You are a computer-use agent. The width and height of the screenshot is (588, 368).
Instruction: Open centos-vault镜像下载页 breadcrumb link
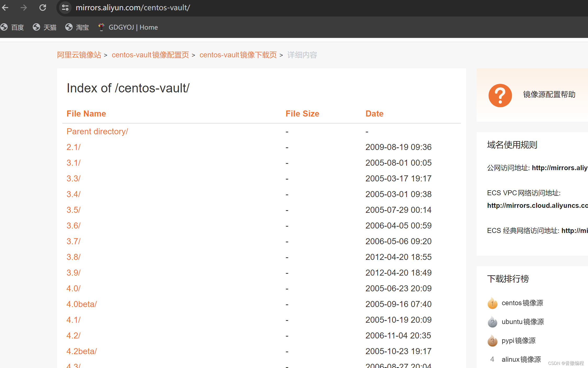[x=238, y=55]
